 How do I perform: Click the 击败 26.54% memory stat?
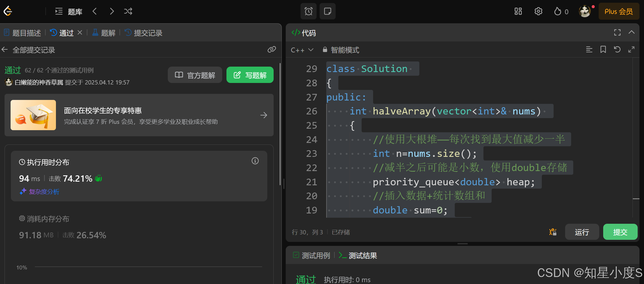(84, 235)
